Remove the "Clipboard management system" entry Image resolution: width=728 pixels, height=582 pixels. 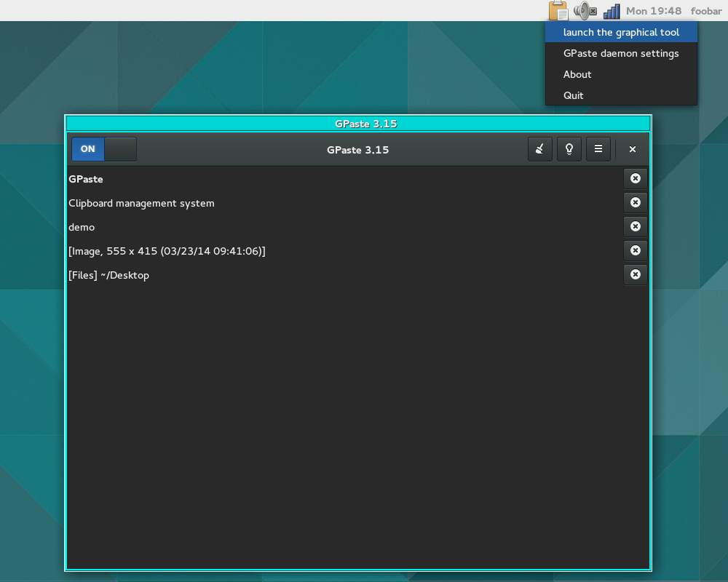[x=635, y=203]
